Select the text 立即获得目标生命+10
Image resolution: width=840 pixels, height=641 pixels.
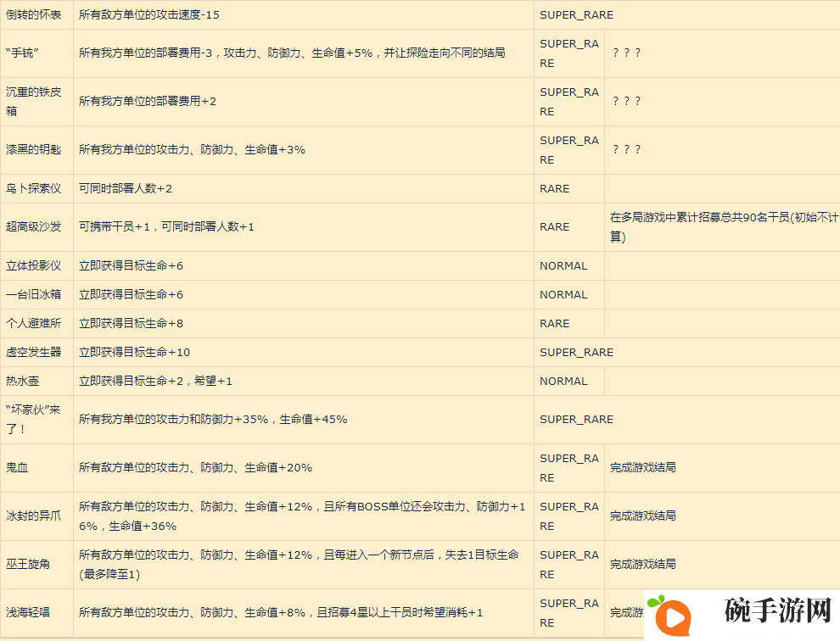pos(134,353)
